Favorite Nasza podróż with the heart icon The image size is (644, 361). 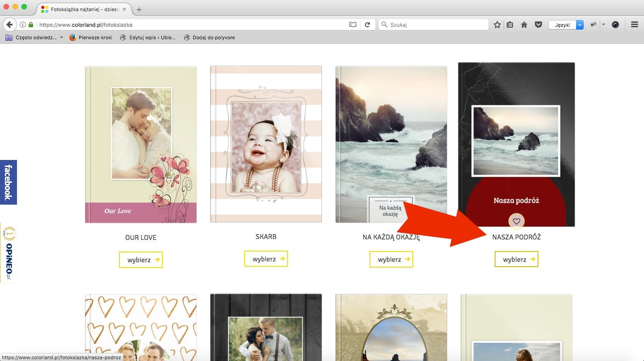[517, 221]
